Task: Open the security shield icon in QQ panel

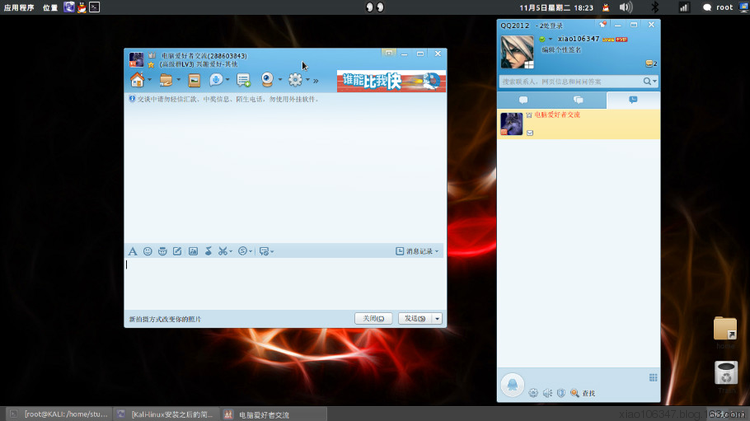Action: (561, 393)
